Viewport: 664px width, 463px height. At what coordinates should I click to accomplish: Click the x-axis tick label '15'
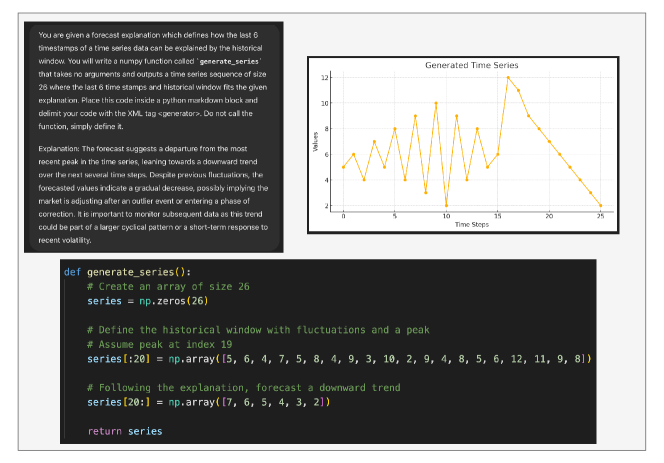pyautogui.click(x=498, y=216)
